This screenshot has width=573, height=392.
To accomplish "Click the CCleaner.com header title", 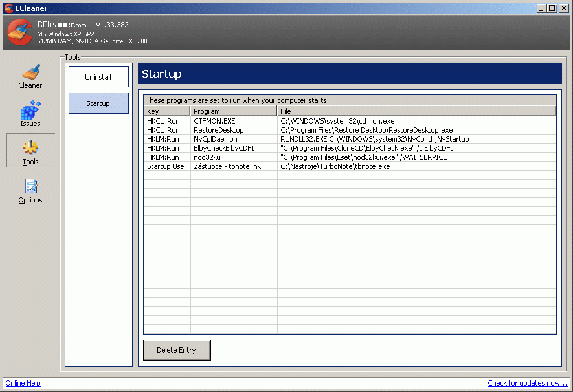I will [x=62, y=25].
